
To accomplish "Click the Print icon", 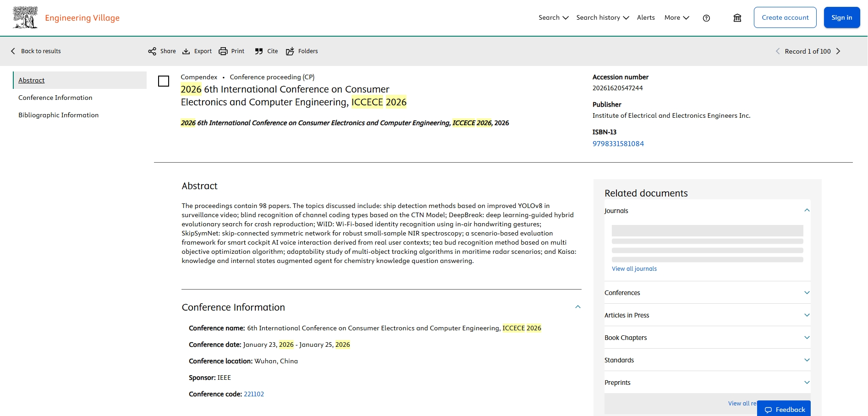I will [223, 51].
